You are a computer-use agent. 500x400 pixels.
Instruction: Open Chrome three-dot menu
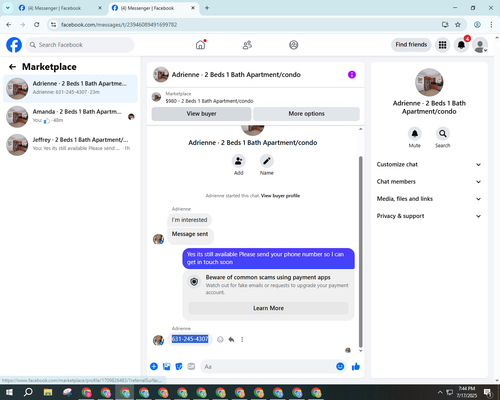pyautogui.click(x=491, y=25)
